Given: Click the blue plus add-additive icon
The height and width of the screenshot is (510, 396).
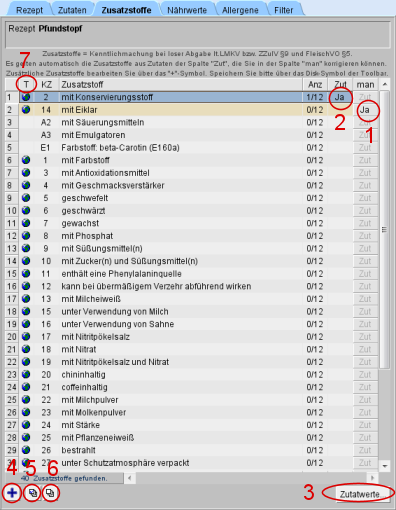Looking at the screenshot, I should (x=12, y=493).
